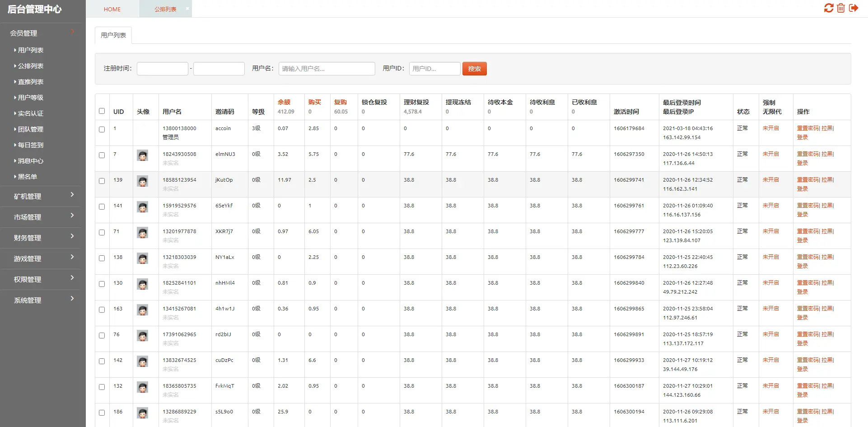
Task: Click the 购买 column header
Action: coord(315,102)
